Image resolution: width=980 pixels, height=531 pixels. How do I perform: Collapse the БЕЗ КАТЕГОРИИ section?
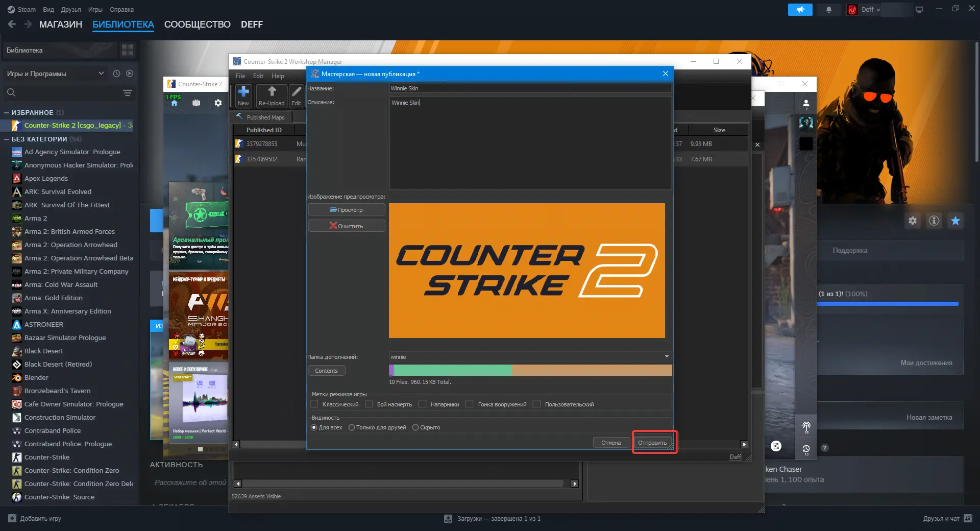click(7, 139)
